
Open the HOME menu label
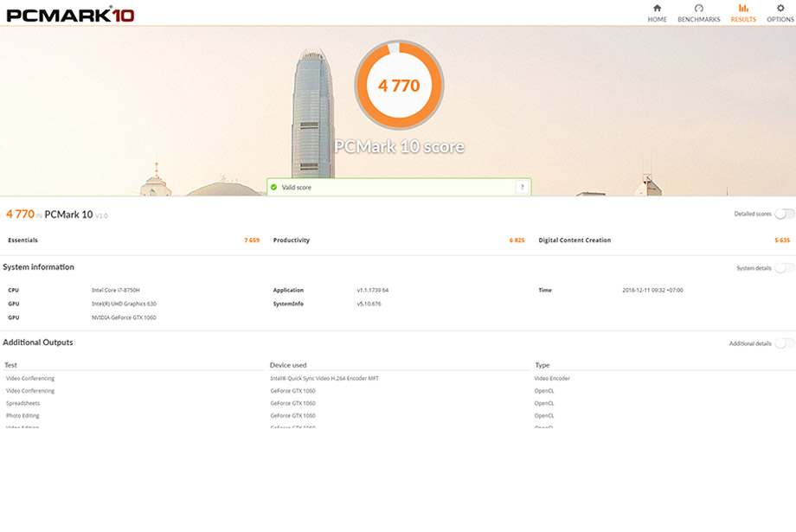click(657, 19)
